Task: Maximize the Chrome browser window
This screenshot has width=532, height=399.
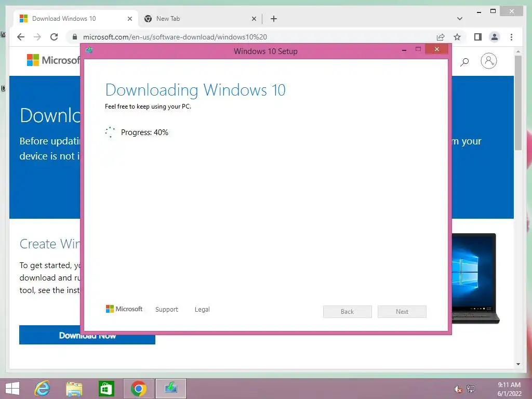Action: (493, 11)
